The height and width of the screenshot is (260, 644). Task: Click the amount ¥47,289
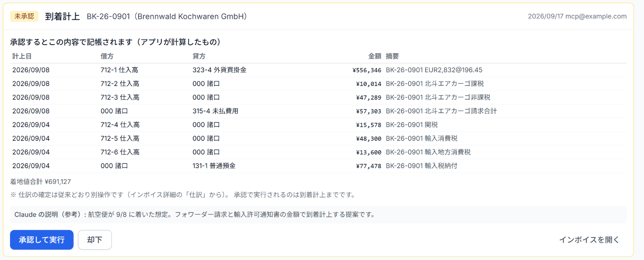(369, 98)
